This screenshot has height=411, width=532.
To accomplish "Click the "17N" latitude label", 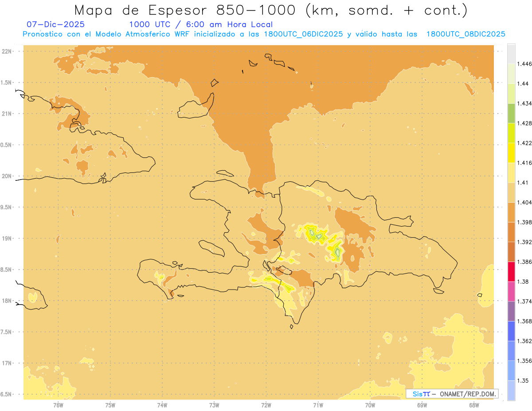I will (7, 364).
